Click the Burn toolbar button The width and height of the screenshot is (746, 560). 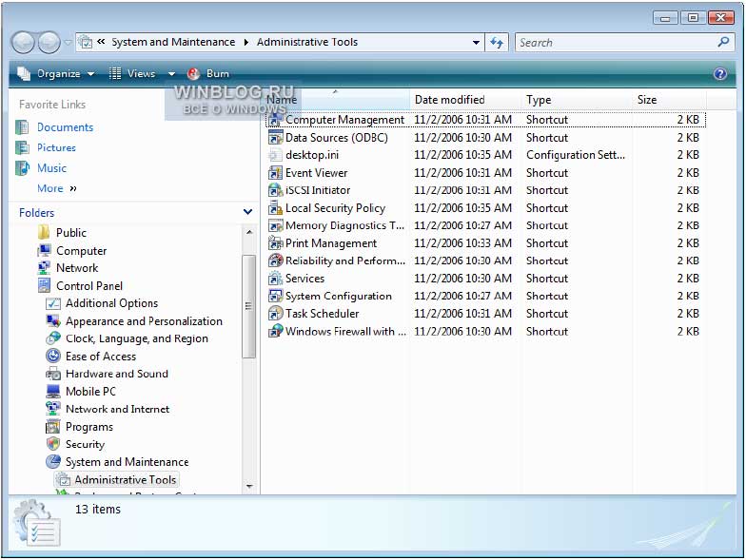coord(208,74)
